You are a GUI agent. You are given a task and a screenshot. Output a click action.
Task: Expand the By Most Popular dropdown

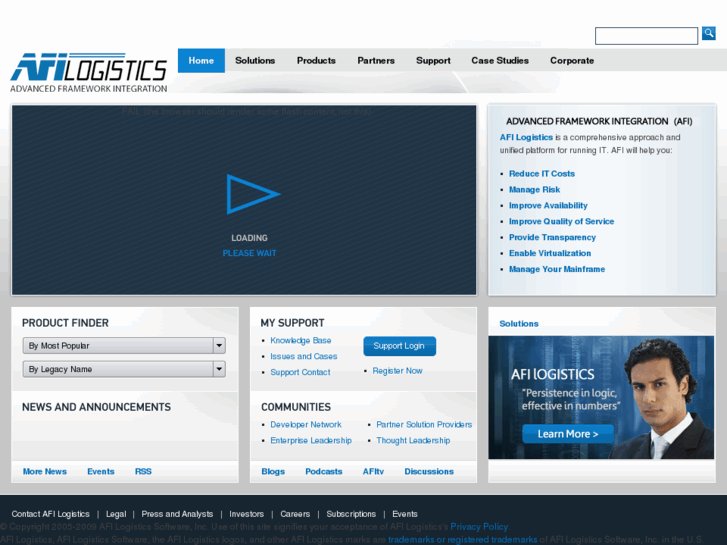tap(124, 346)
